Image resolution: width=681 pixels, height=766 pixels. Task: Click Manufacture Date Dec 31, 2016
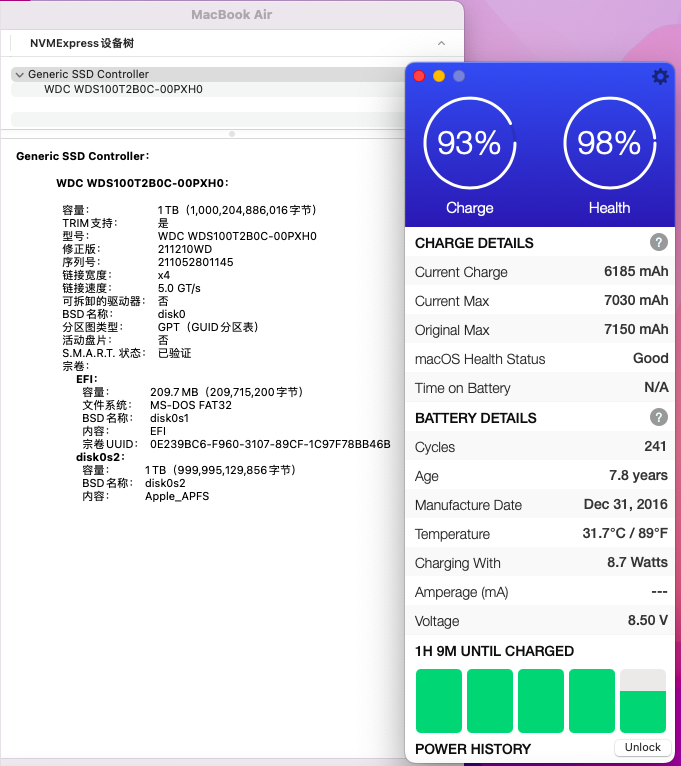pos(625,504)
